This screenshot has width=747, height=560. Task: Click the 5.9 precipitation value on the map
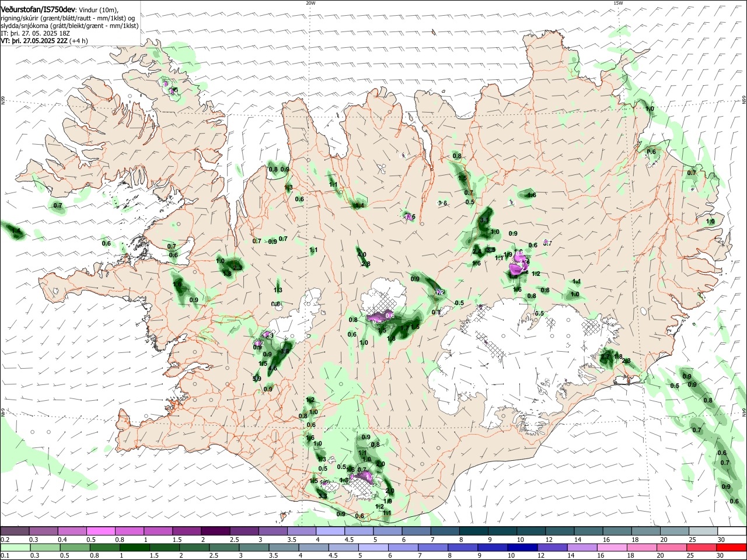(257, 379)
